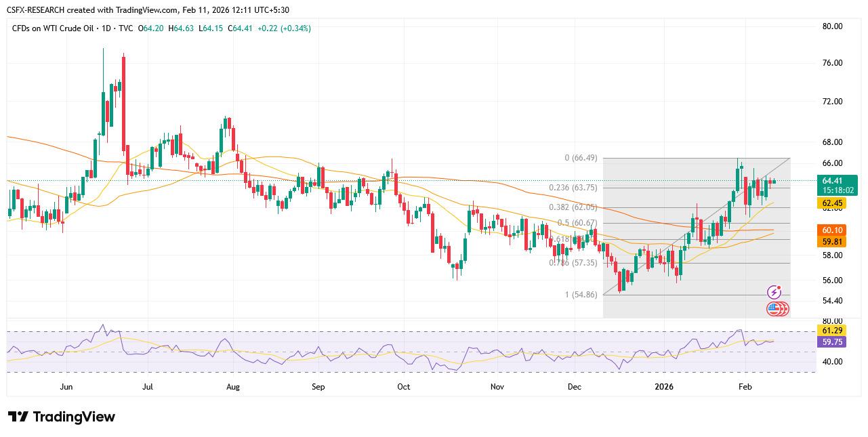Click the yellow 62.45 moving average label
Screen dimensions: 868x437
point(831,203)
